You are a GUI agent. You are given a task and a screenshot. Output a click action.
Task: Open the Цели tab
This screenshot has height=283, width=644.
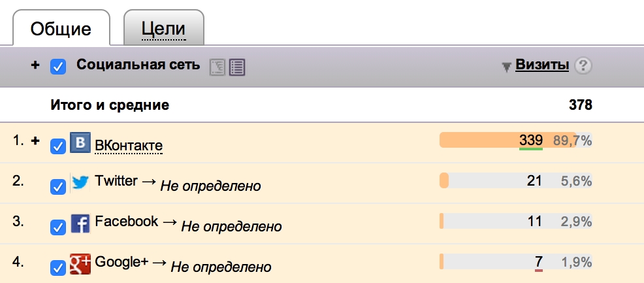[163, 29]
